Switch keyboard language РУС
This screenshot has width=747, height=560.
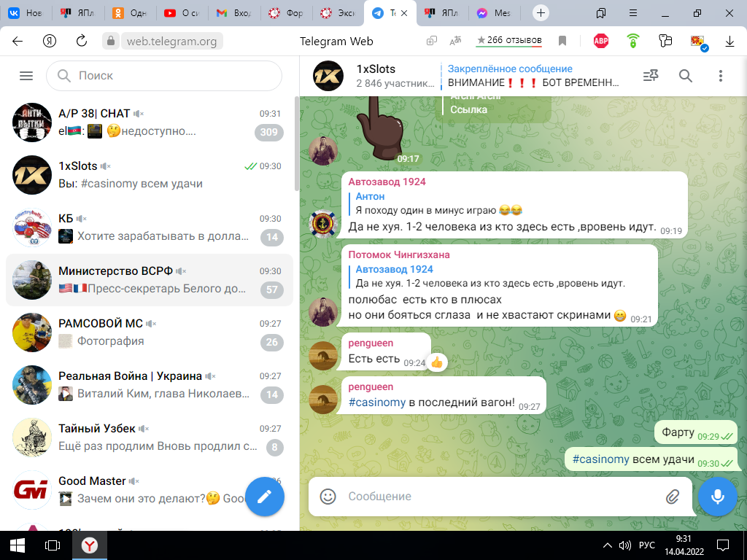pyautogui.click(x=646, y=545)
